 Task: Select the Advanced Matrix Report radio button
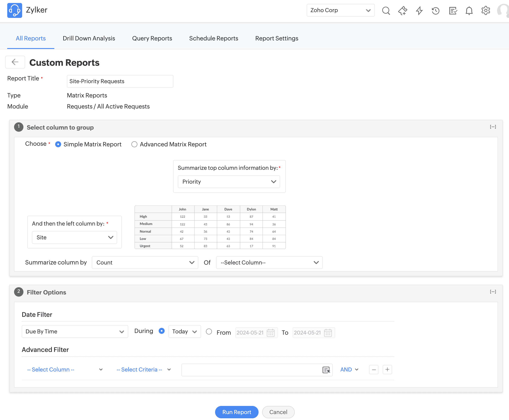134,144
